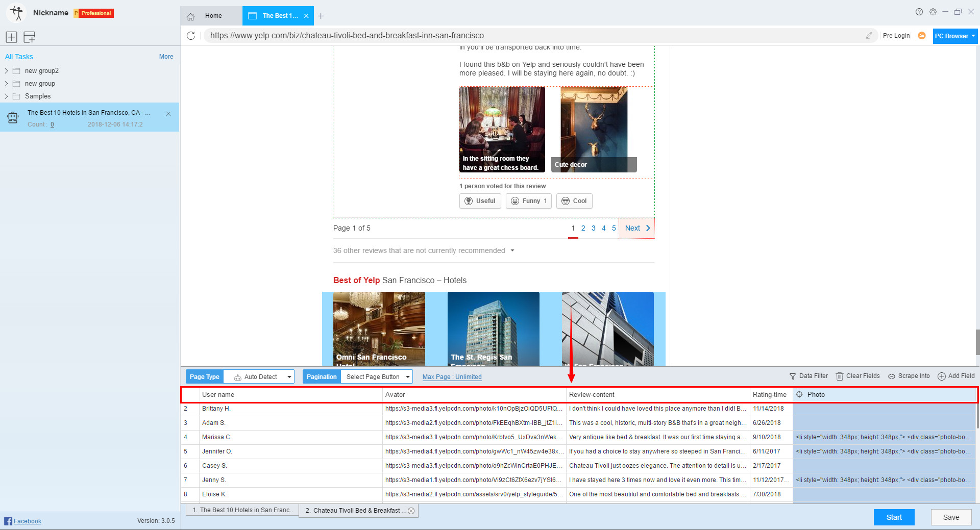Image resolution: width=980 pixels, height=530 pixels.
Task: Click the Home tab house icon
Action: point(191,16)
